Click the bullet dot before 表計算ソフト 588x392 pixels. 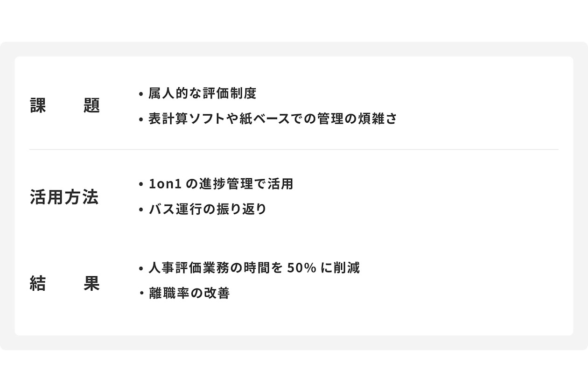[141, 119]
